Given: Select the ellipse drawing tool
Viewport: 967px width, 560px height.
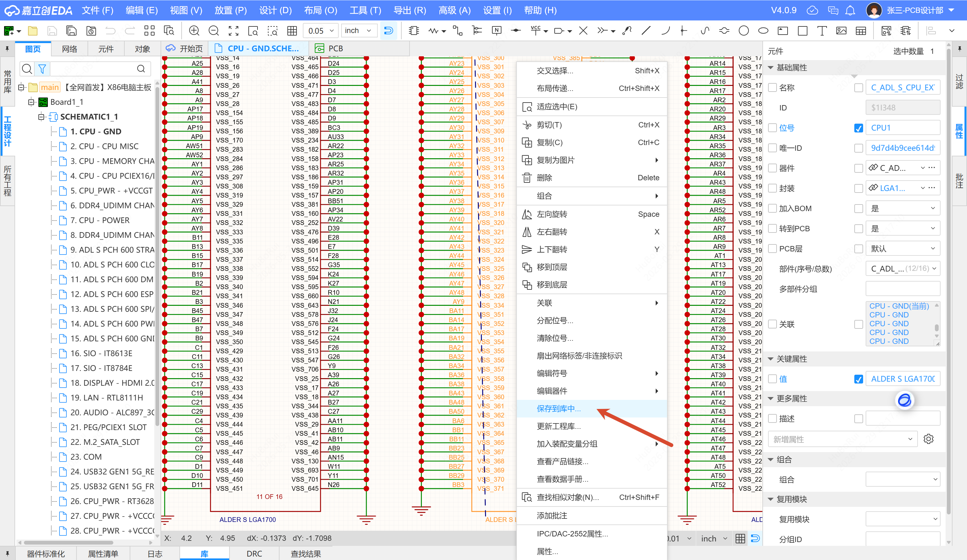Looking at the screenshot, I should click(763, 31).
